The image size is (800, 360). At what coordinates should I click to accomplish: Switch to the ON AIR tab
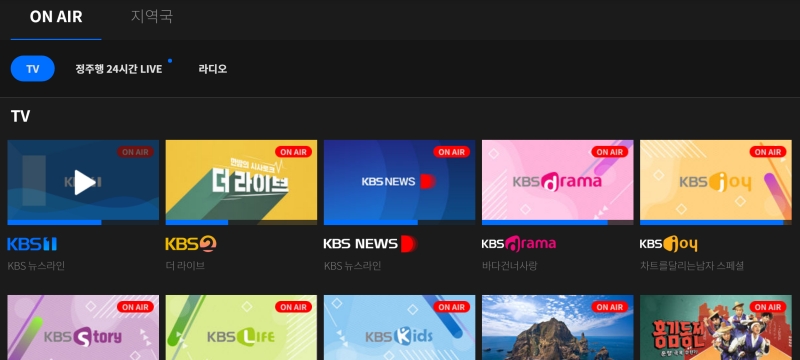pyautogui.click(x=56, y=17)
